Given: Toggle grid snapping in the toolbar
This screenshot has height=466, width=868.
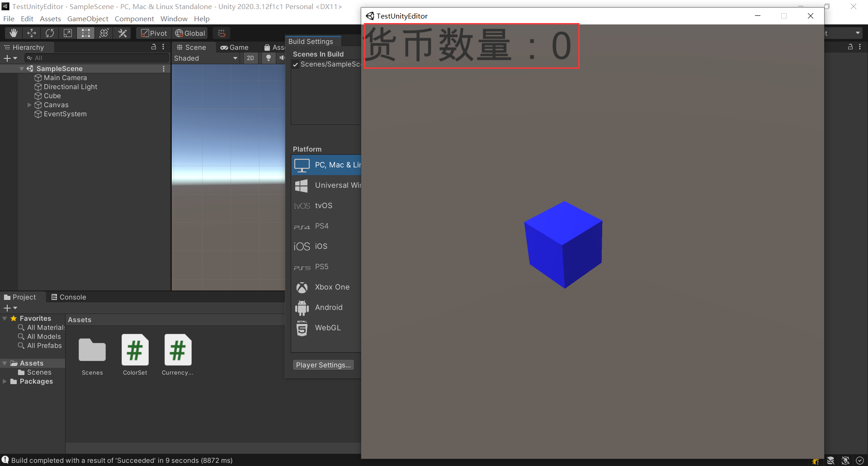Looking at the screenshot, I should click(221, 33).
